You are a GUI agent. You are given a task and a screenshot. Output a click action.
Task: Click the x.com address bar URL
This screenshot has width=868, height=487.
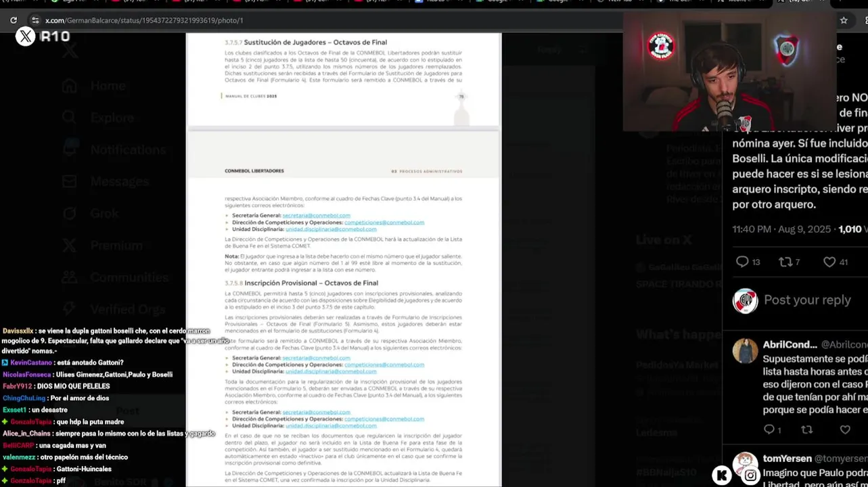click(x=144, y=20)
